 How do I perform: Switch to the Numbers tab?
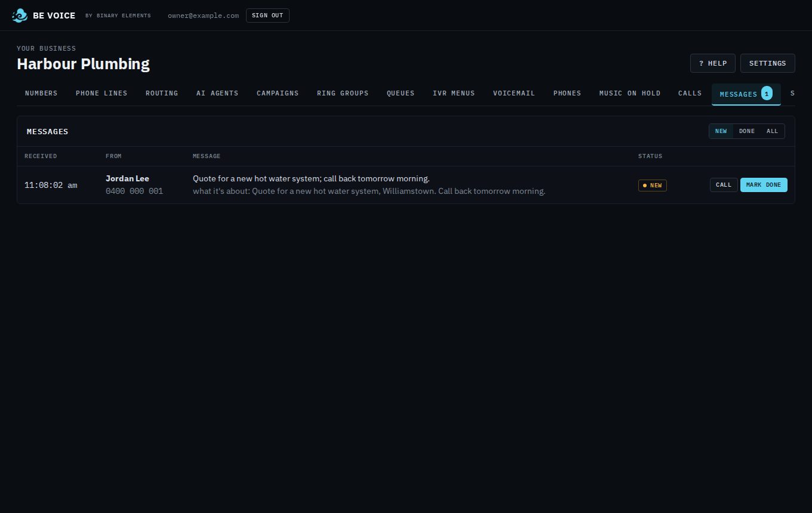[41, 93]
